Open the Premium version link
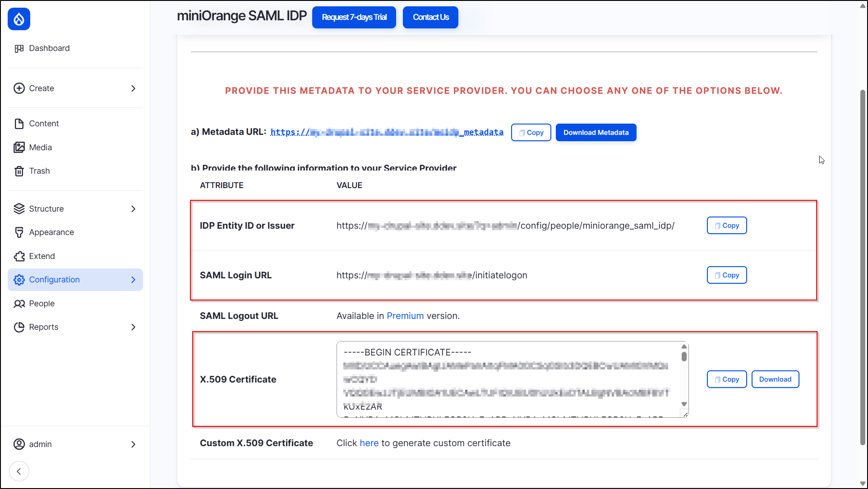Screen dimensions: 868x489 [405, 316]
